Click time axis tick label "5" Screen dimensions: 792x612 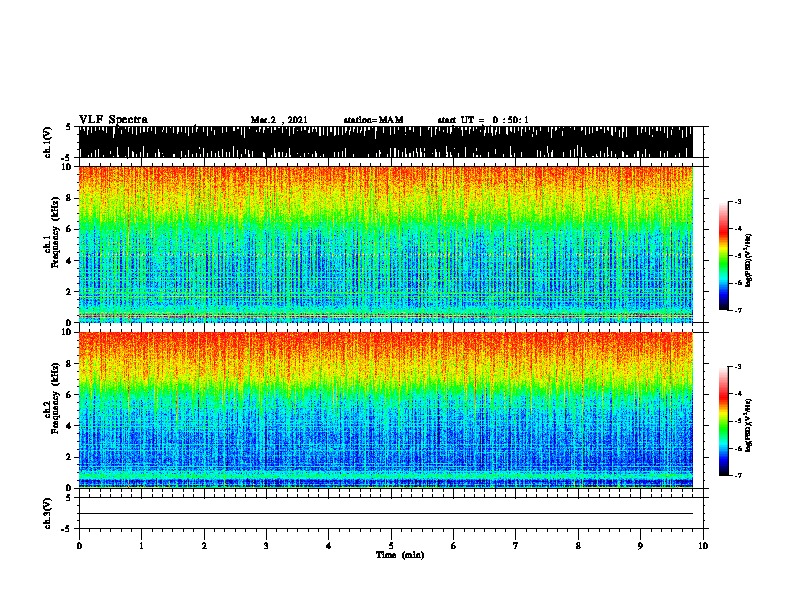391,546
